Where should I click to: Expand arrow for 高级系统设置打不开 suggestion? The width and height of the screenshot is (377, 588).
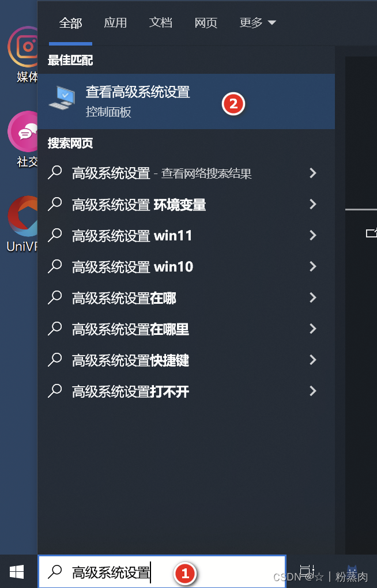click(312, 391)
